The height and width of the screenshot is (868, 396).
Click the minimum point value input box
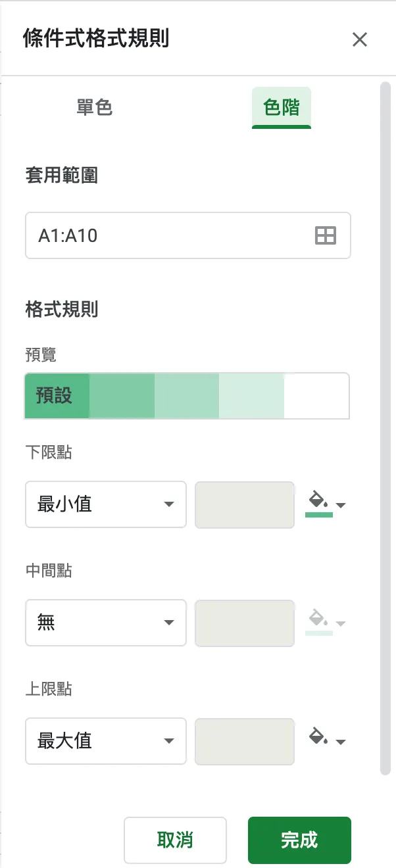click(x=244, y=504)
